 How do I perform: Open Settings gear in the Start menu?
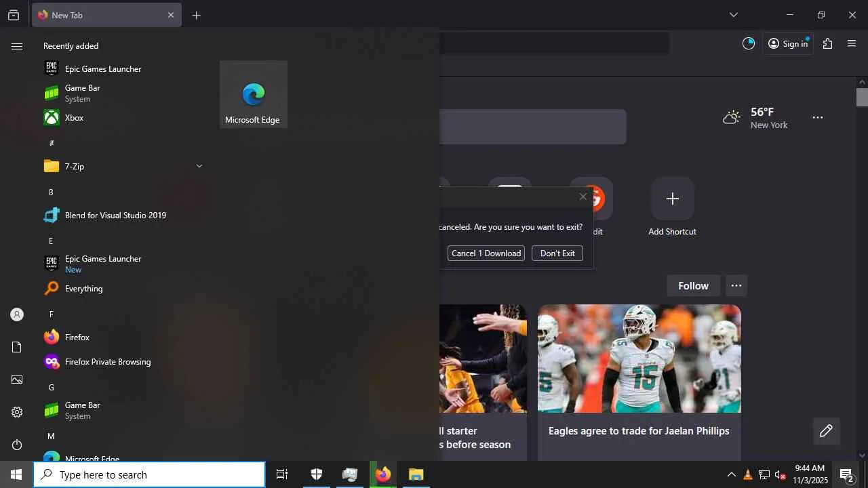point(17,412)
